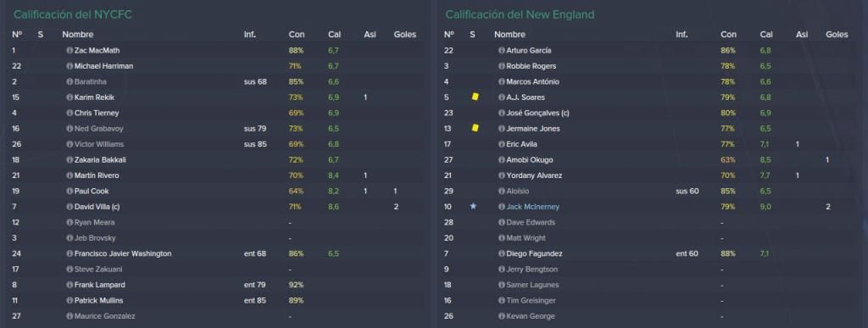Select info icon beside Jack McInerney
The width and height of the screenshot is (868, 328).
[502, 207]
